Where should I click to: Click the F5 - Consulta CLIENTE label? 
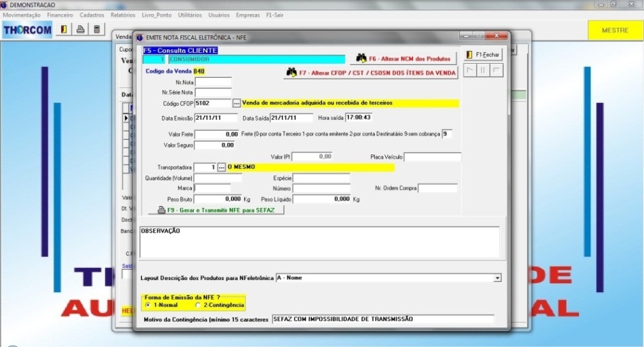click(181, 50)
